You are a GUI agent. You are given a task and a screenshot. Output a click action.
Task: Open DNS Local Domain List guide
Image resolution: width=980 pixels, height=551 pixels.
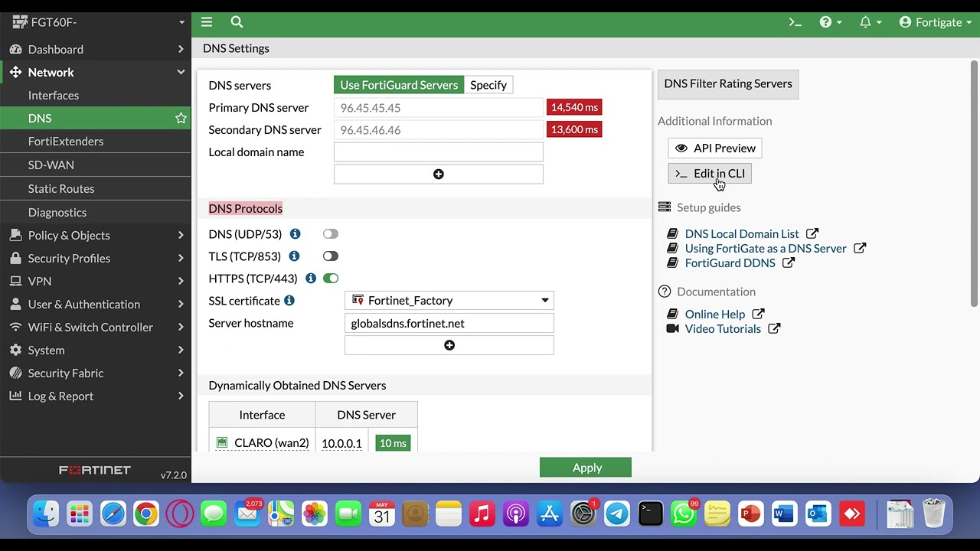[742, 234]
